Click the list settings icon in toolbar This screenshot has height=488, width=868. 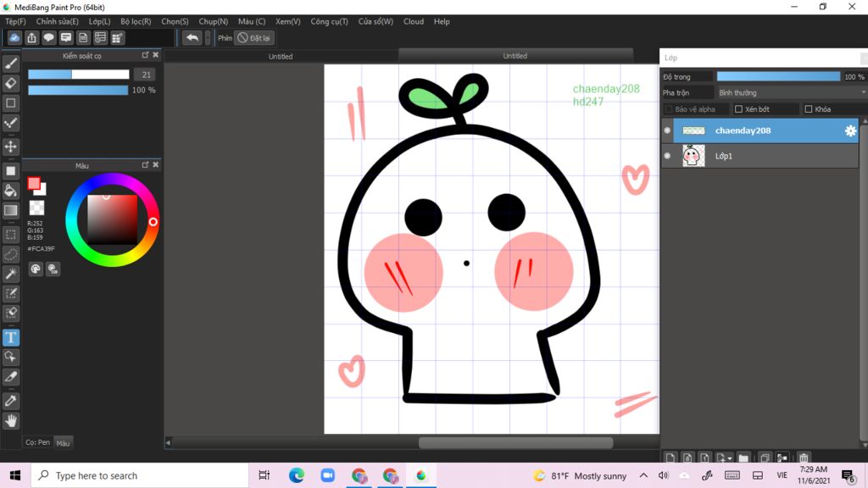pyautogui.click(x=100, y=37)
